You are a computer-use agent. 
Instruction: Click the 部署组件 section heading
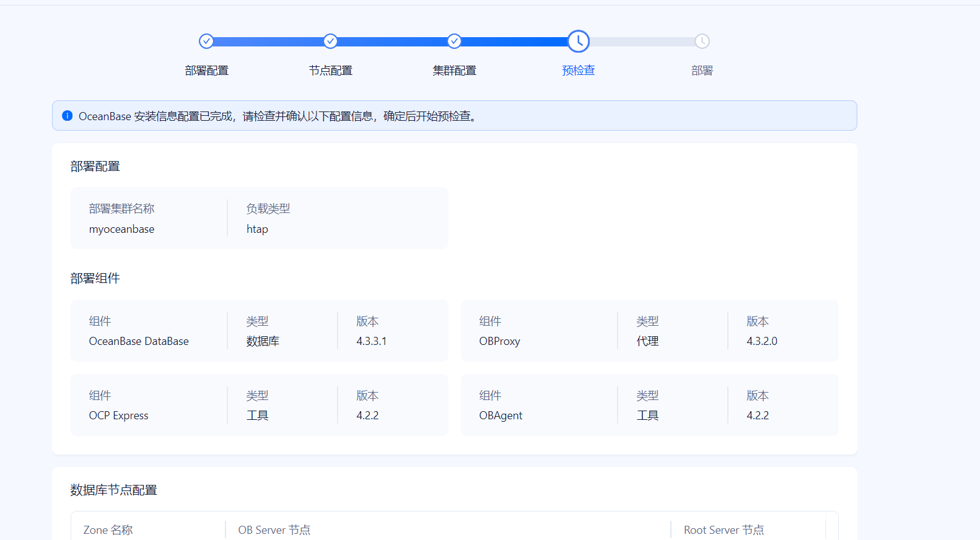point(95,279)
